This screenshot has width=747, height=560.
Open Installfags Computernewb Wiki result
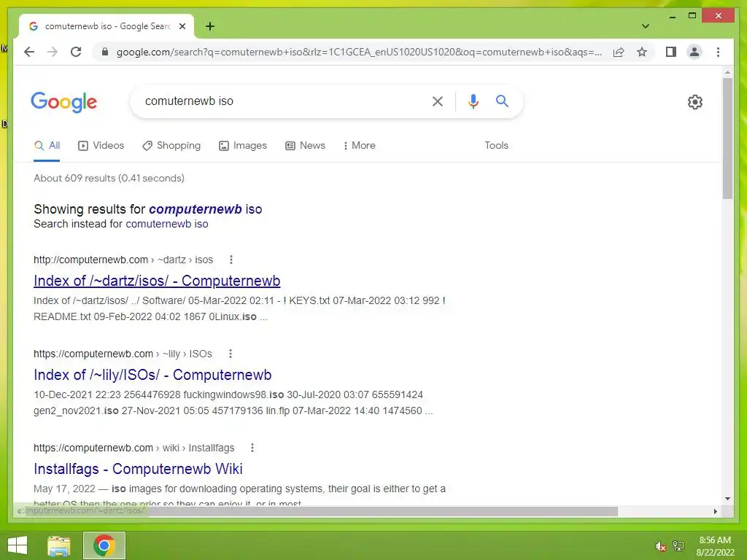click(x=138, y=469)
